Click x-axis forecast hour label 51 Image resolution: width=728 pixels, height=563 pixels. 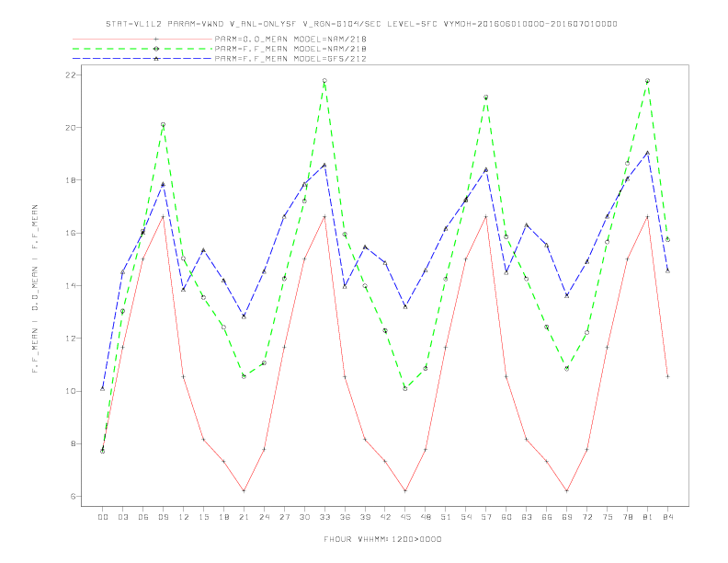[x=446, y=517]
